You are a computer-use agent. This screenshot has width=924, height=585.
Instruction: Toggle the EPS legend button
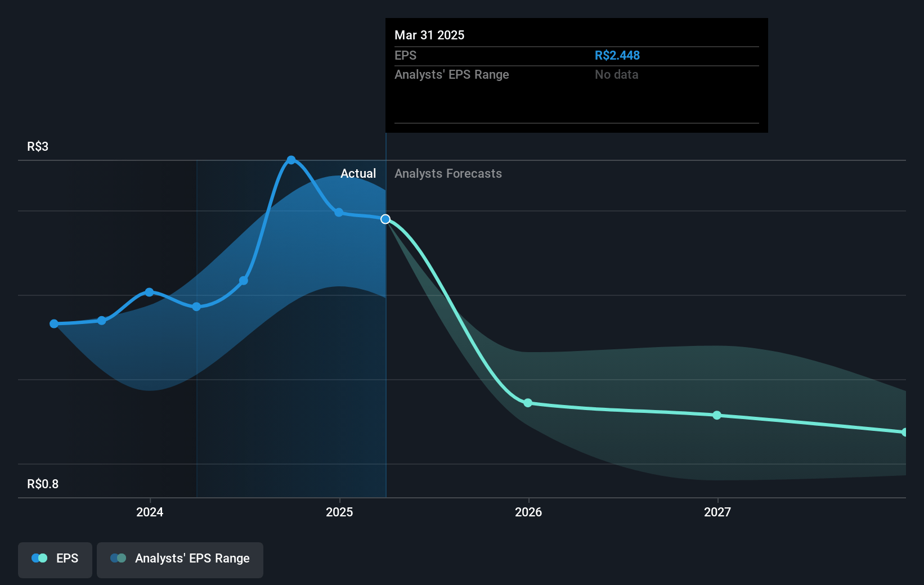(x=55, y=560)
